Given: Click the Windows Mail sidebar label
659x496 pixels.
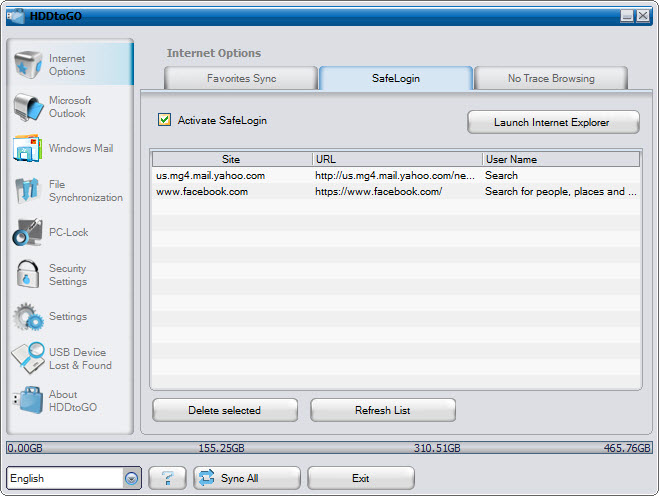Looking at the screenshot, I should pos(81,148).
